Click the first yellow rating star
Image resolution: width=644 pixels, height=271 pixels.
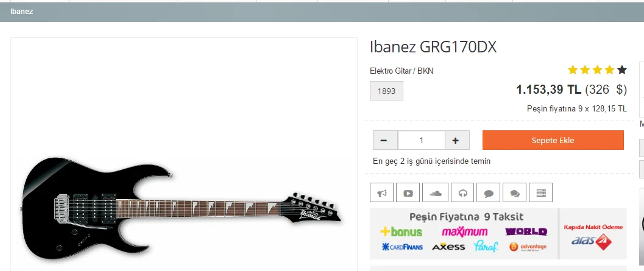coord(573,70)
